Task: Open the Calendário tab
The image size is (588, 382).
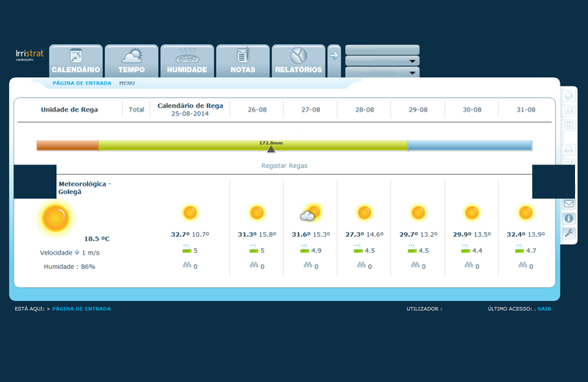Action: [76, 60]
